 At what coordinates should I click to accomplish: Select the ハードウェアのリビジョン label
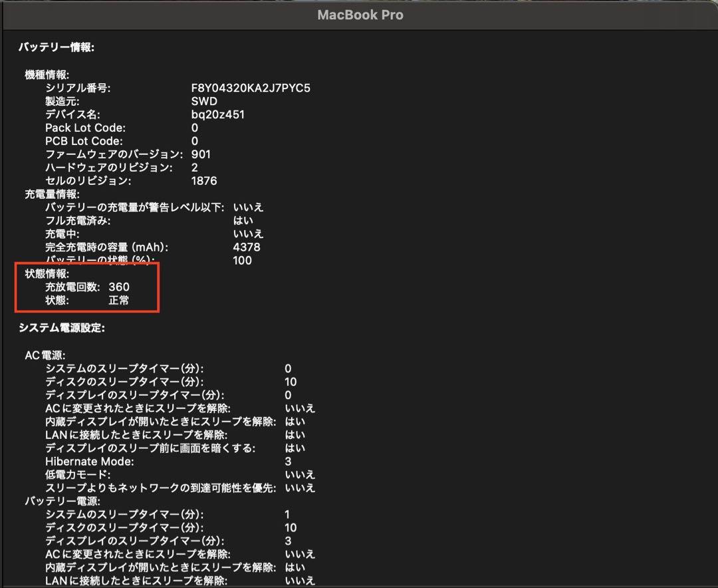(x=109, y=168)
